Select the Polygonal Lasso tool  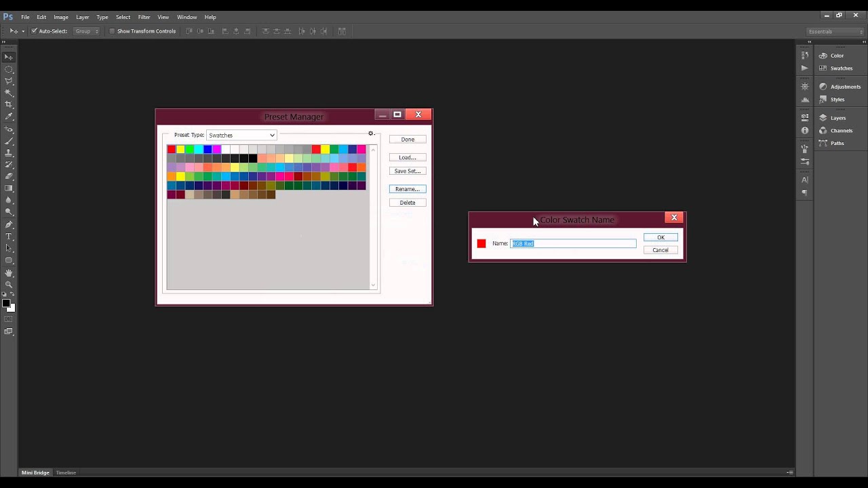click(9, 81)
